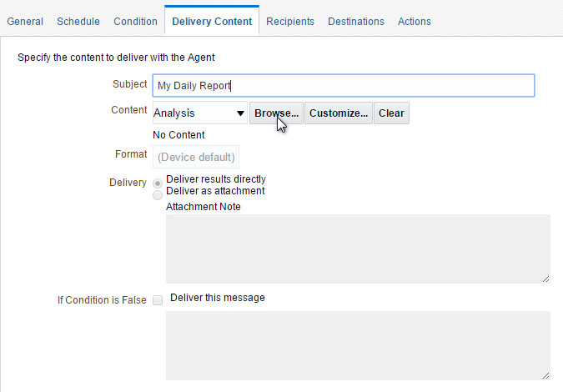This screenshot has height=392, width=563.
Task: Click the Attachment Note text area
Action: coord(358,249)
